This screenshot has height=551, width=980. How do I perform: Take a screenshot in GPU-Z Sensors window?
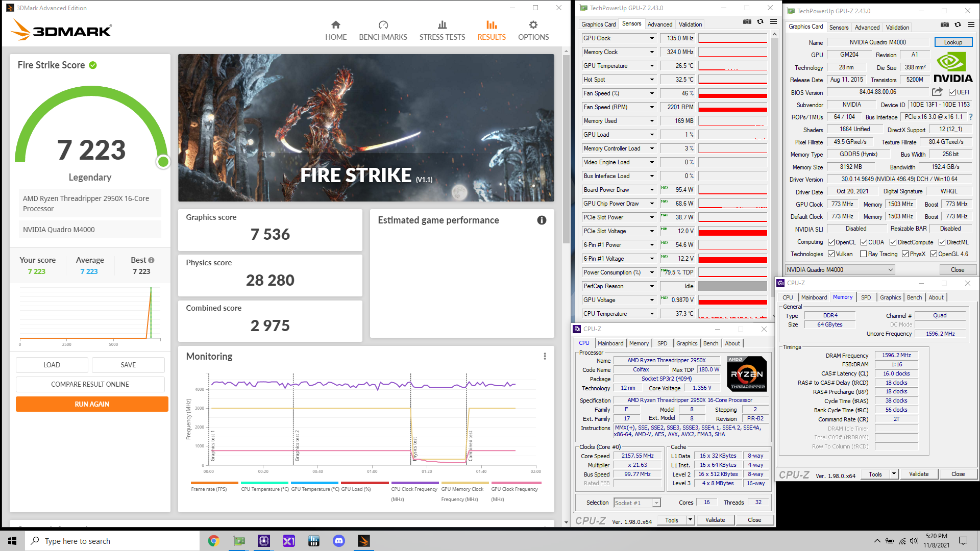[747, 21]
